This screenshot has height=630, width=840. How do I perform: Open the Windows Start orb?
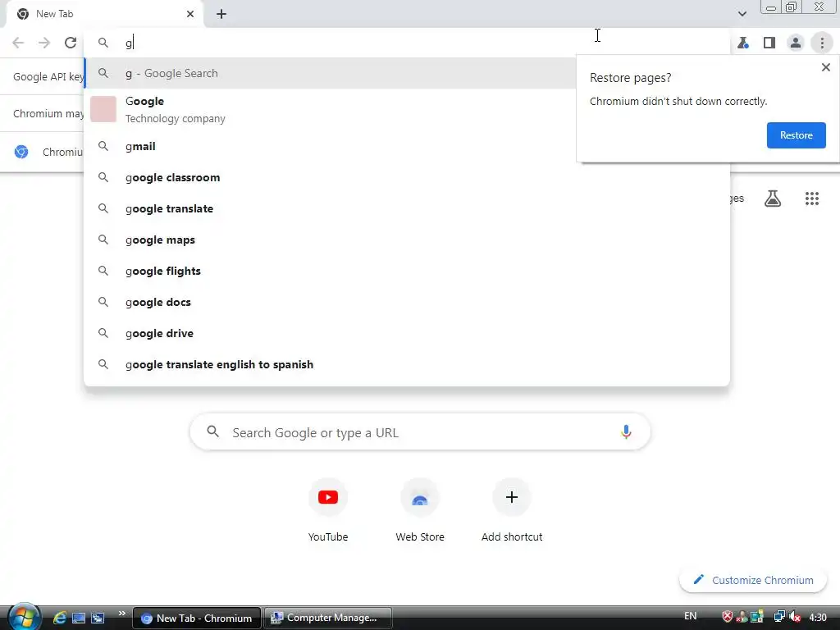tap(24, 617)
